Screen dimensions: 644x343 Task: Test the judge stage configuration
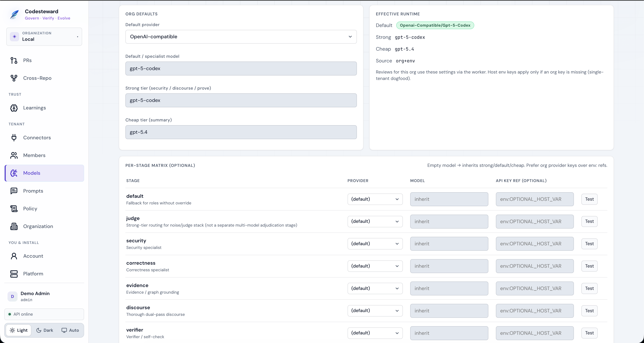click(x=589, y=222)
